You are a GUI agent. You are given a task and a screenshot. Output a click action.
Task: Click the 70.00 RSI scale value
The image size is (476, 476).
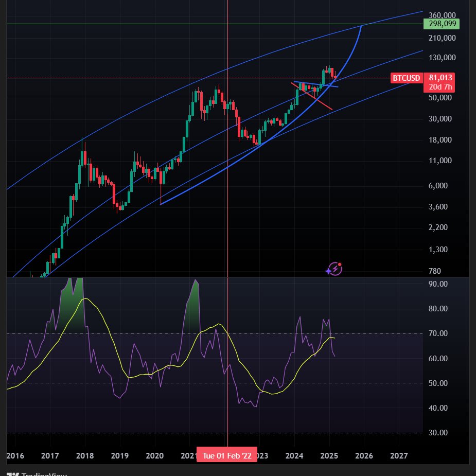tap(438, 333)
